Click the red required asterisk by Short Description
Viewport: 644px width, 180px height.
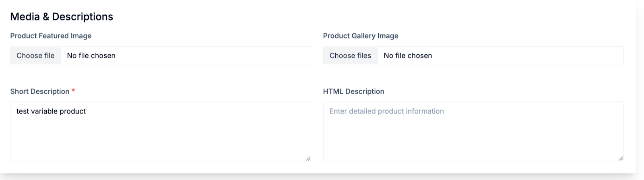coord(73,91)
